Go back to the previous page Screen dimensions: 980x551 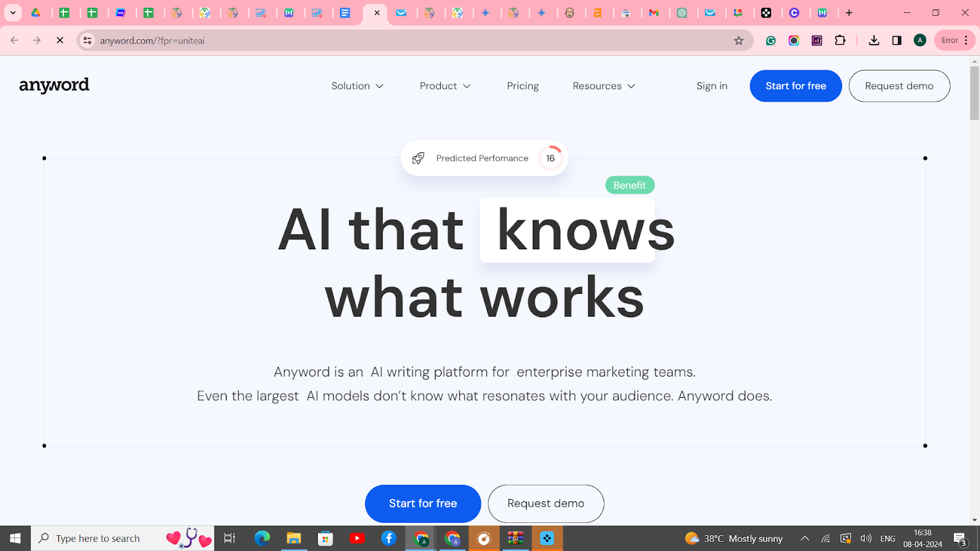[14, 40]
